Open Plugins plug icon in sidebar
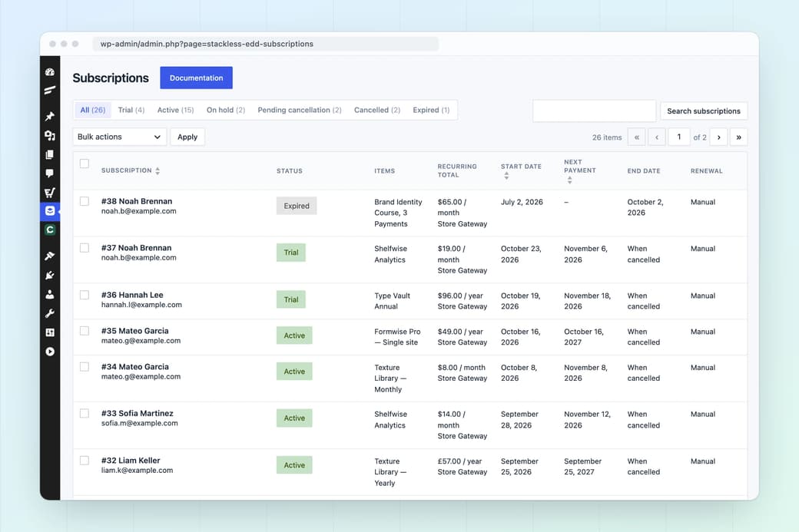Viewport: 799px width, 532px height. pyautogui.click(x=50, y=276)
